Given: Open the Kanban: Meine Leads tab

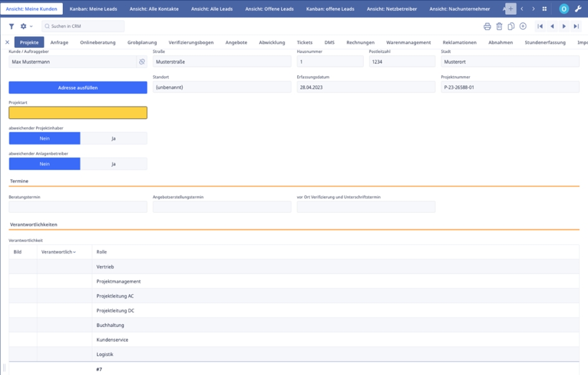Looking at the screenshot, I should pyautogui.click(x=93, y=9).
